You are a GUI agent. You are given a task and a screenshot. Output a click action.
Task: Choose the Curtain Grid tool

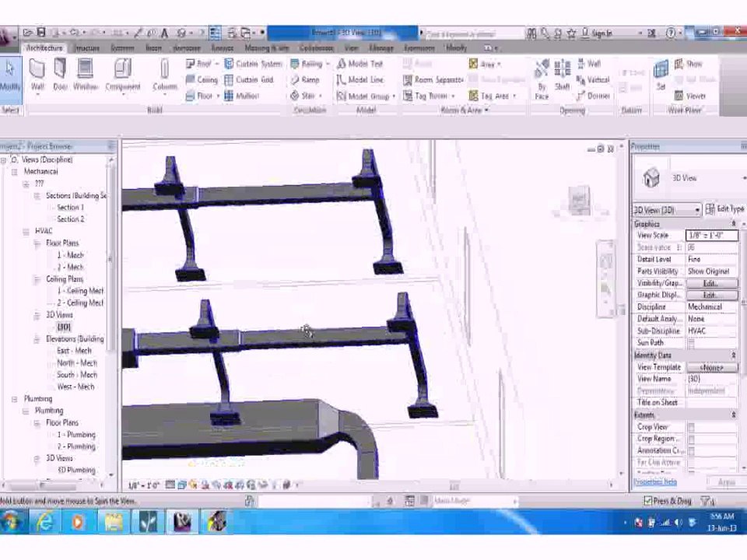249,80
